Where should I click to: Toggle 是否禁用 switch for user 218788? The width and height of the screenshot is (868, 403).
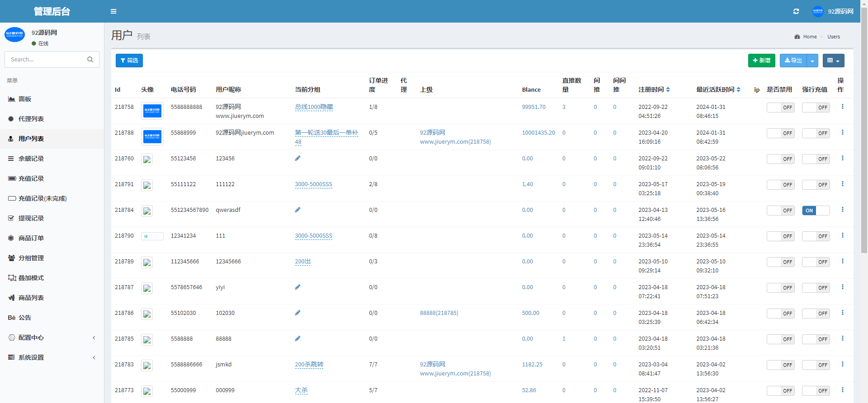click(781, 133)
